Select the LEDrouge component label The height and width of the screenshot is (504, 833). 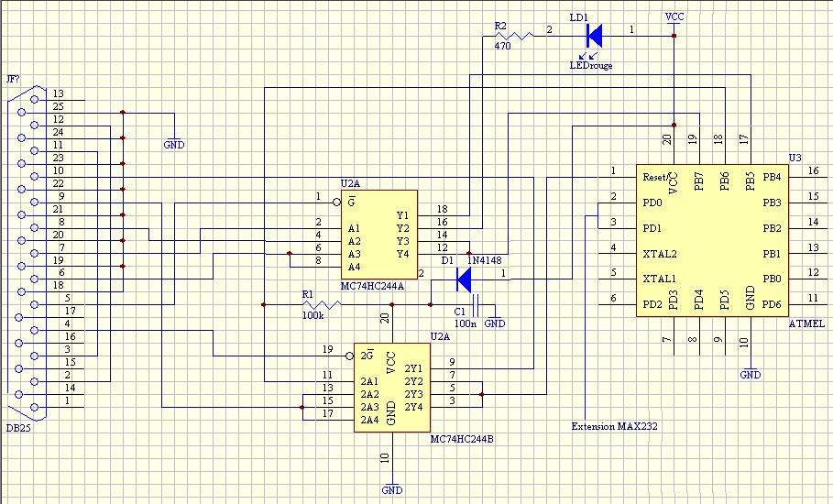[591, 65]
